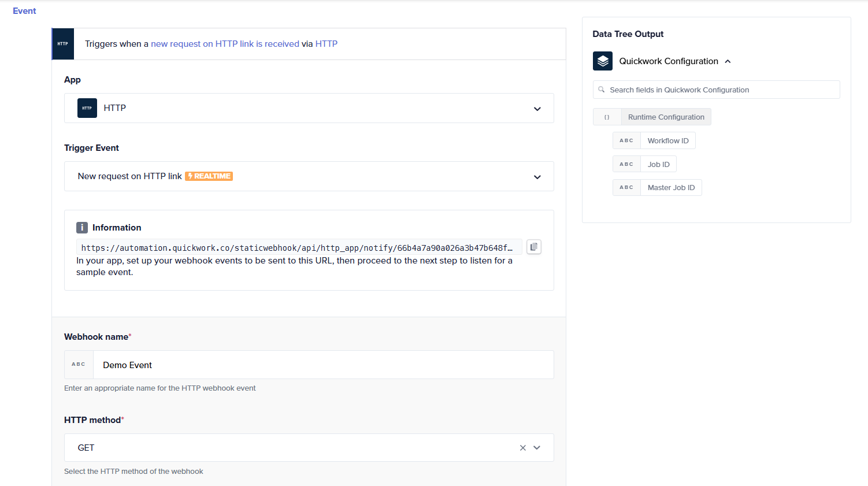This screenshot has height=486, width=868.
Task: Click the HTTP app icon in App dropdown
Action: (x=87, y=108)
